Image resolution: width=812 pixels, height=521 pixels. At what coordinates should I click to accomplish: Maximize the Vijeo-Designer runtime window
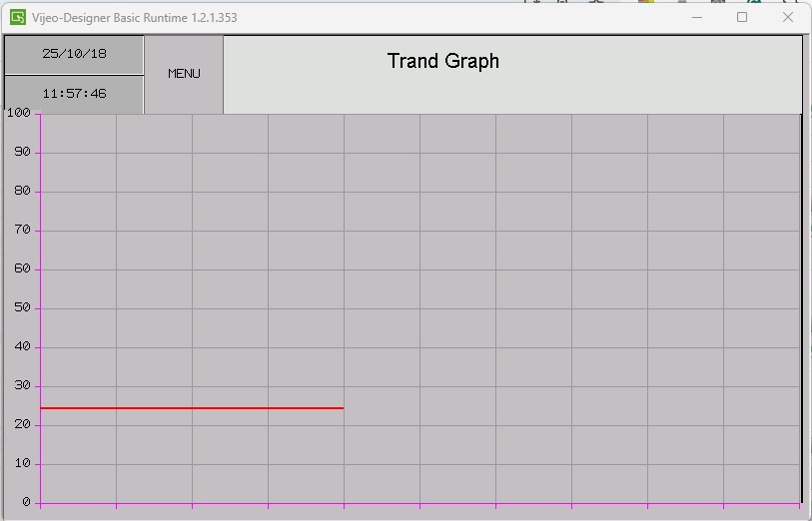pos(742,17)
